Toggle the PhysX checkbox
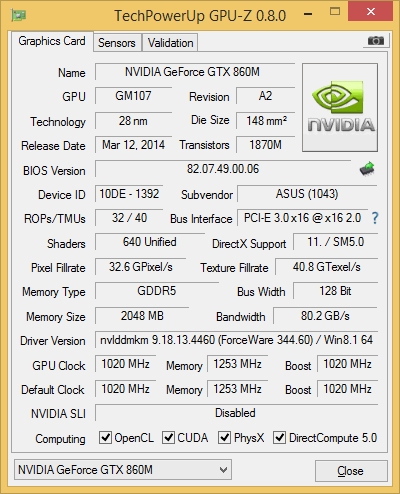Viewport: 400px width, 494px height. click(224, 437)
